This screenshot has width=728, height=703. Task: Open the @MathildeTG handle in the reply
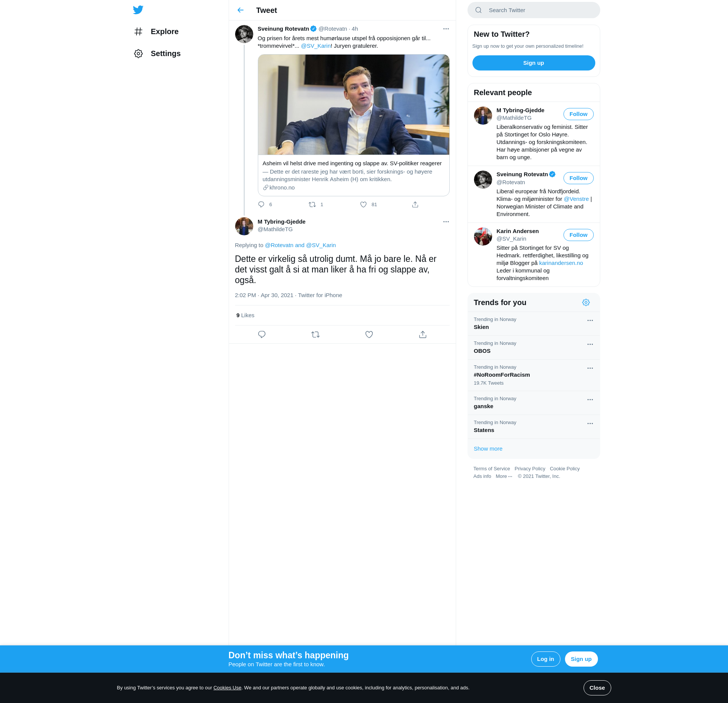[x=275, y=229]
